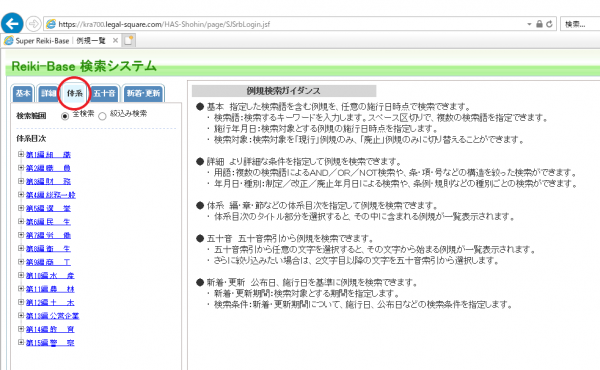Expand the 第10編 水産 node
The image size is (600, 370).
(x=21, y=275)
